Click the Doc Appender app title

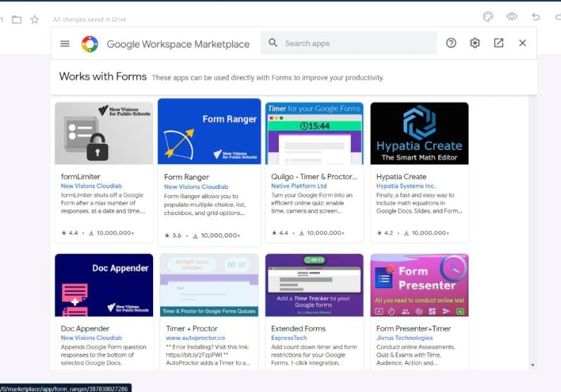85,329
